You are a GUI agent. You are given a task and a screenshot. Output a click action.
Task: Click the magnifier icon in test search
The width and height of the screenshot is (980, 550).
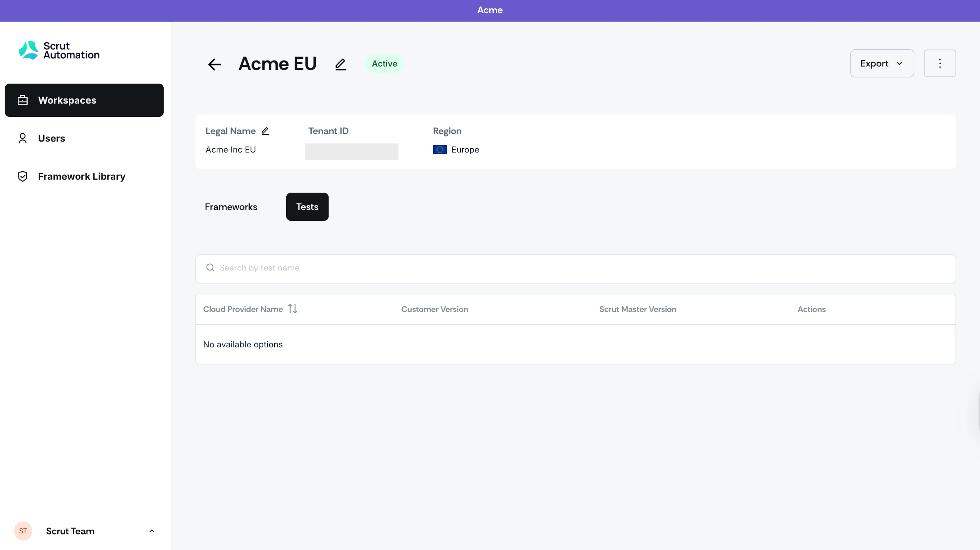click(x=210, y=267)
